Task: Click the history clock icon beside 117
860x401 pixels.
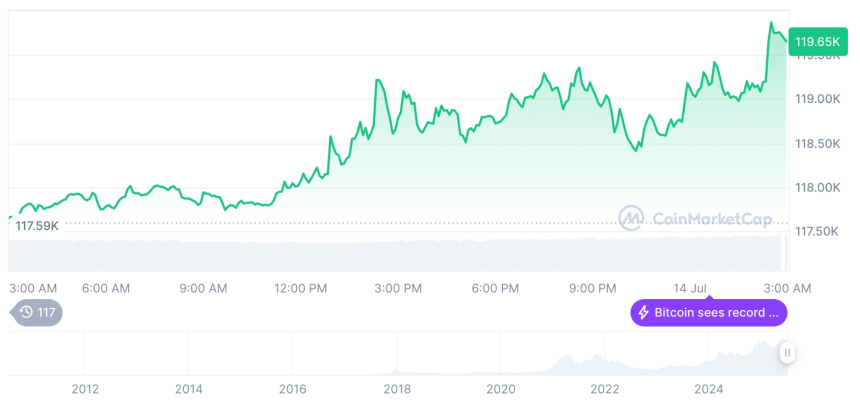Action: [26, 313]
